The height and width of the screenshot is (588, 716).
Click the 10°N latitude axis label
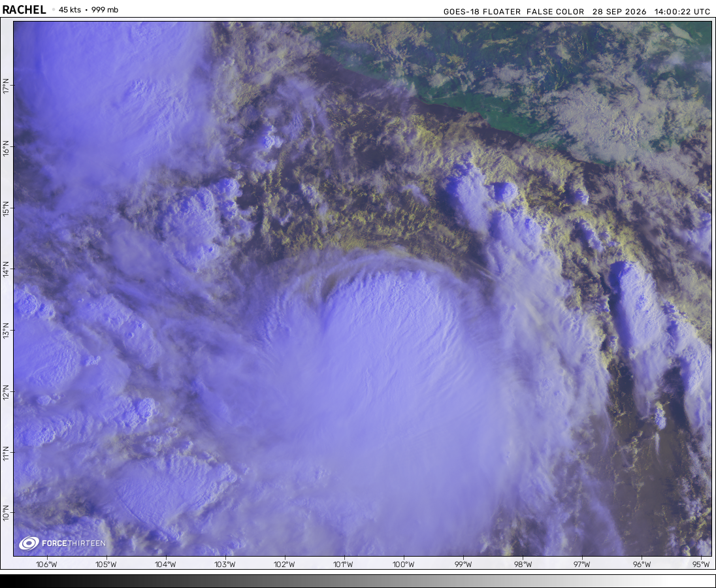[x=6, y=513]
